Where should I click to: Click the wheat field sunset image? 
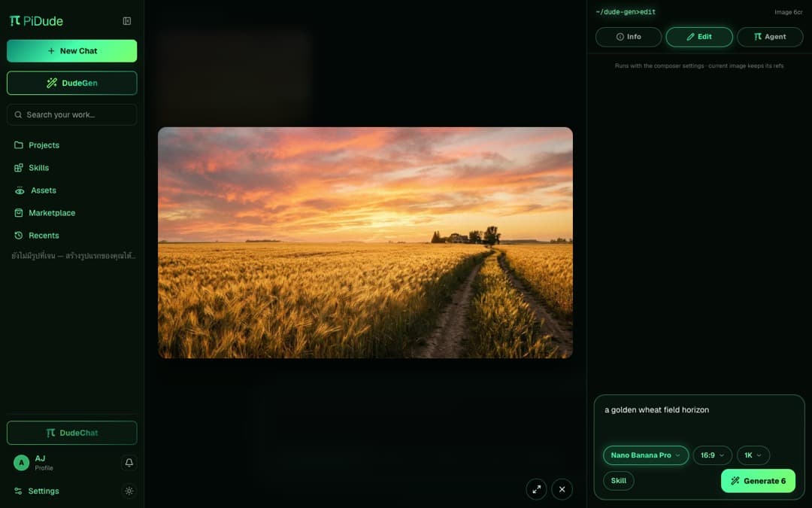[x=365, y=242]
